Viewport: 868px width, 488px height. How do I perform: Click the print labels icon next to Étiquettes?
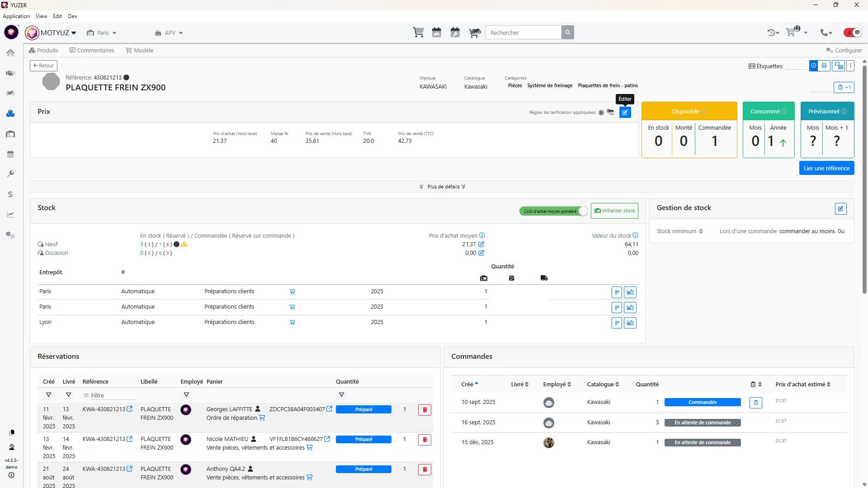coord(824,66)
